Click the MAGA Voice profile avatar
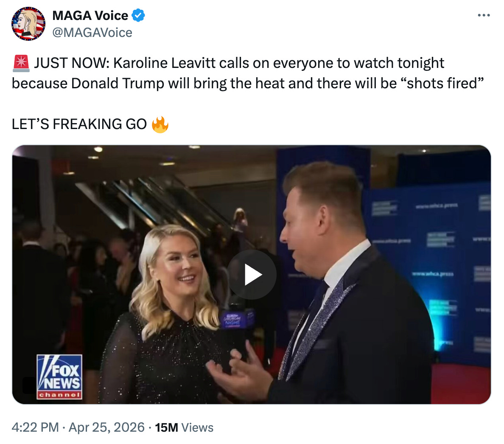This screenshot has height=444, width=504. pos(28,24)
